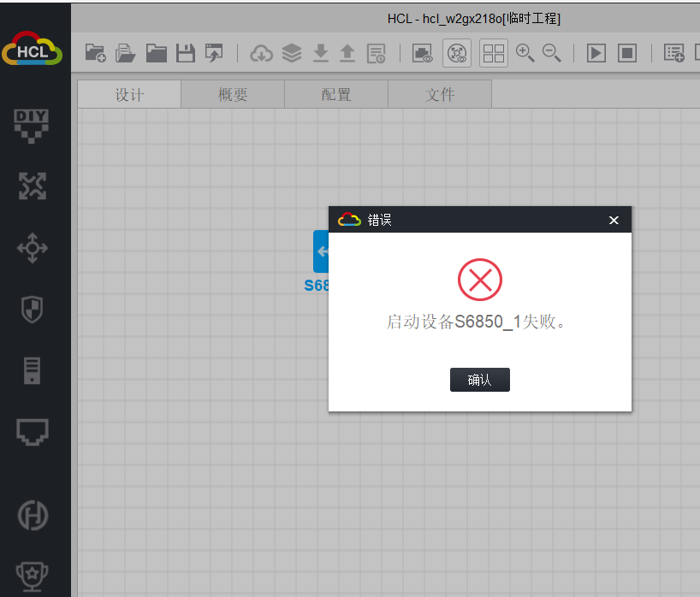This screenshot has width=700, height=597.
Task: Click the red error cross icon
Action: point(480,280)
